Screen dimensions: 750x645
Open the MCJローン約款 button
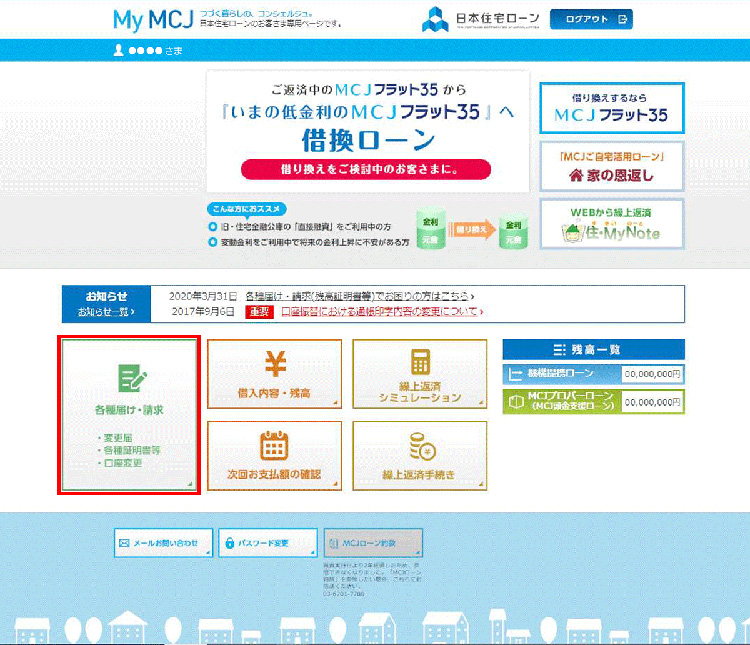(x=373, y=543)
